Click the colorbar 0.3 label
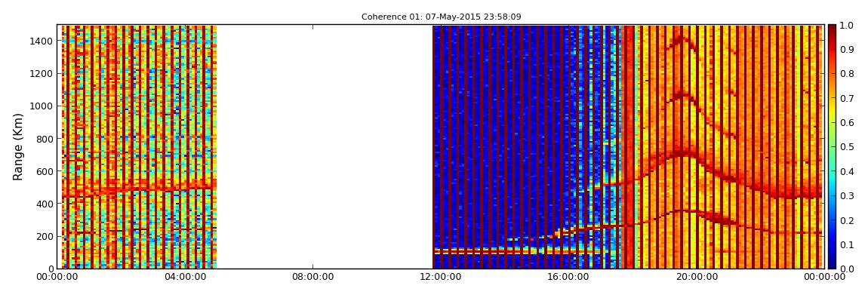The width and height of the screenshot is (868, 307). (846, 195)
